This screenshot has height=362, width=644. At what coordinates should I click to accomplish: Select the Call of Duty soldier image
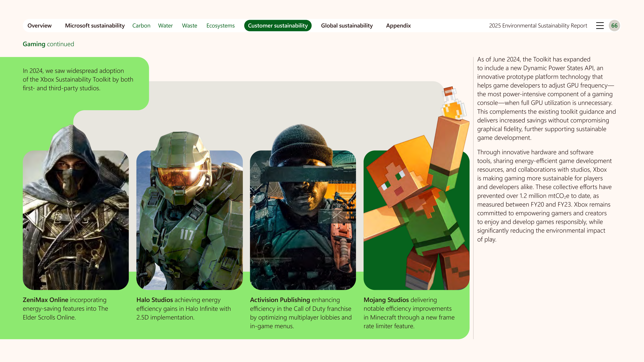[303, 207]
